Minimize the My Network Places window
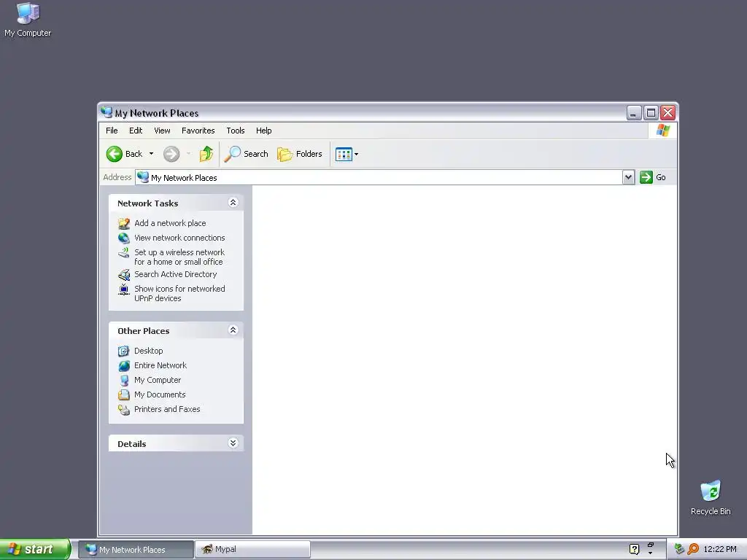Screen dimensions: 747x560 tap(634, 113)
